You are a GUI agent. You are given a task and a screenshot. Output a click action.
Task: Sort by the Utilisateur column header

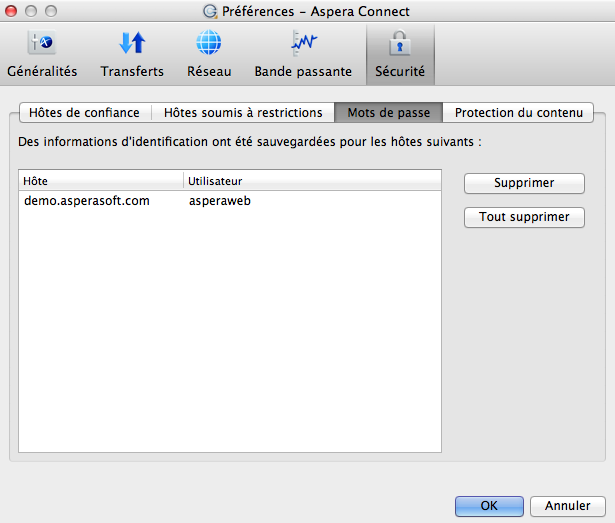pos(313,181)
